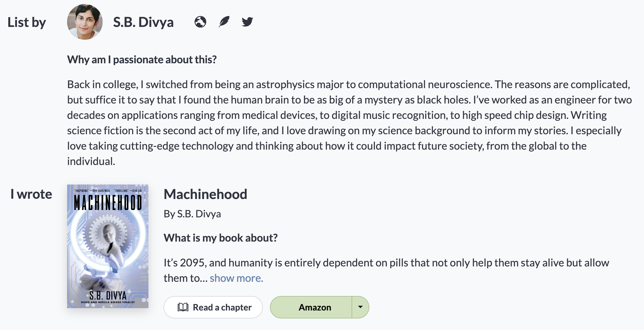Click "Hugo and Nebula Award Finalist" on cover

click(108, 302)
